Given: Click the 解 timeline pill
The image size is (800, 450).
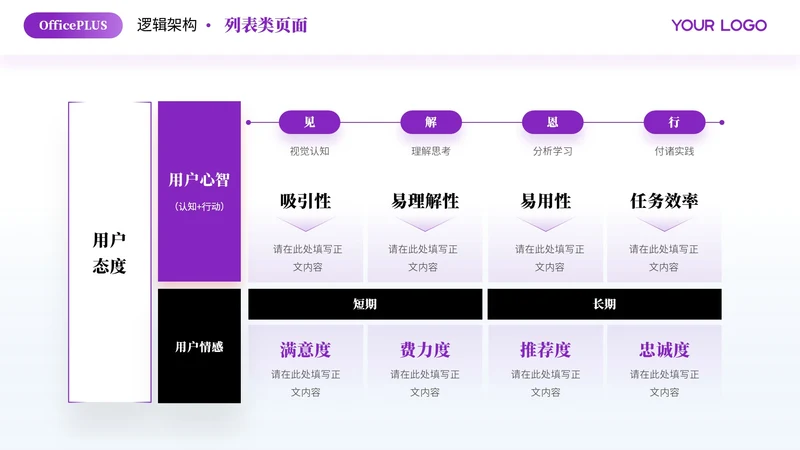Looking at the screenshot, I should (x=431, y=122).
